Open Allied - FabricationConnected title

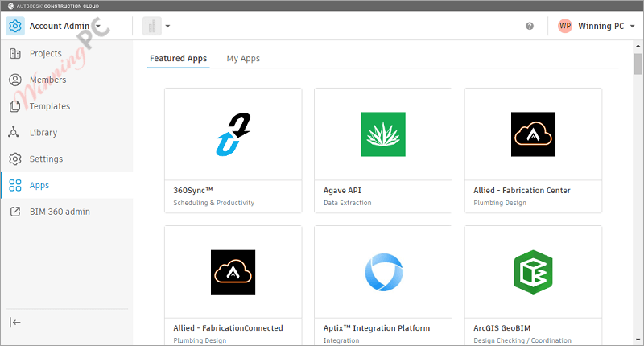228,328
